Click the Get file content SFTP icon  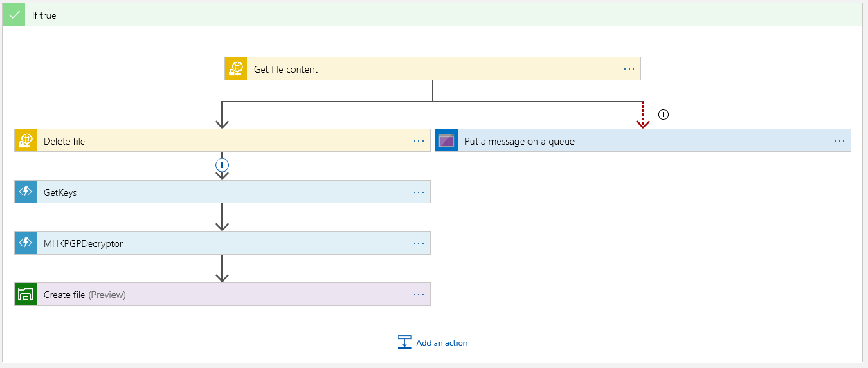point(236,69)
